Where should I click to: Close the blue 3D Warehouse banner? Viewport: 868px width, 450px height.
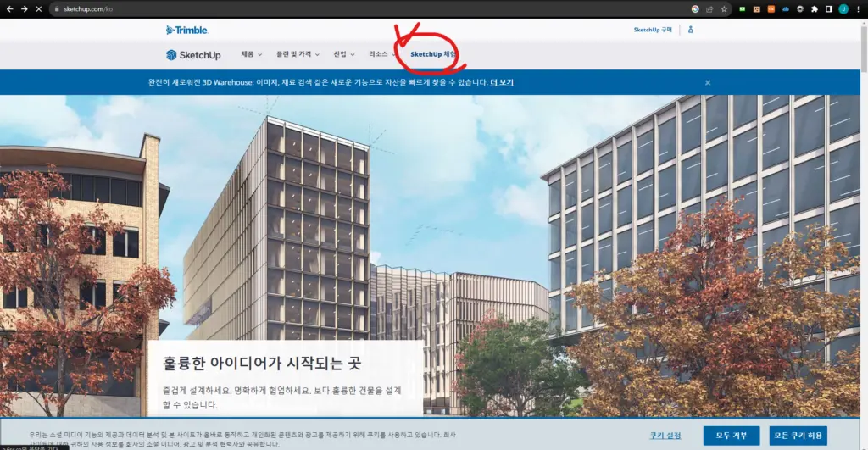[708, 82]
